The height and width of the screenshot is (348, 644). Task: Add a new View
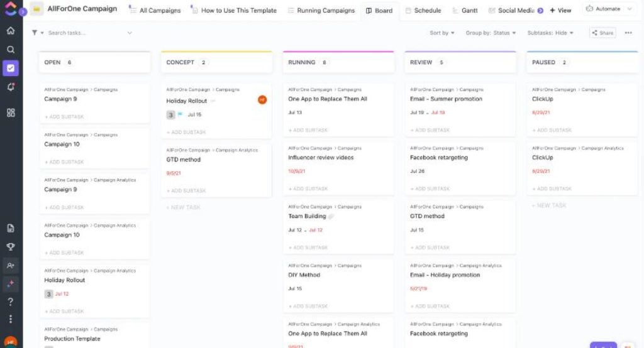point(560,10)
